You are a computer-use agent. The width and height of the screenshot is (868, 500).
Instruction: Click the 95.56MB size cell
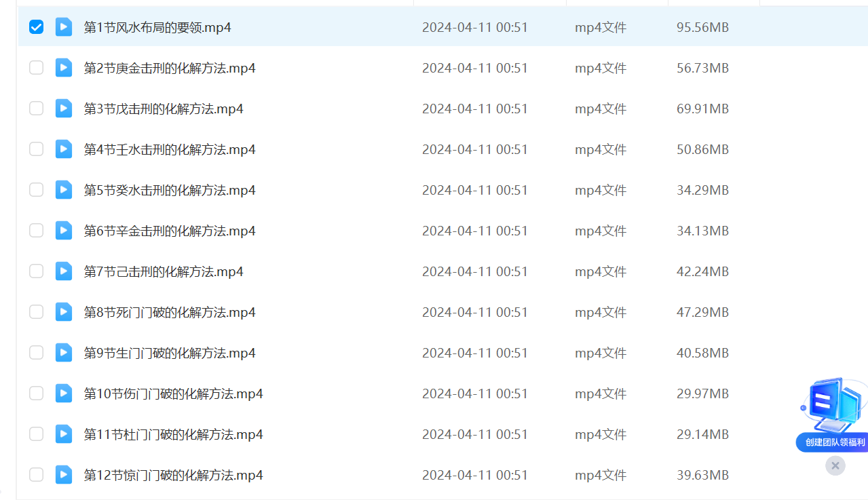point(702,27)
